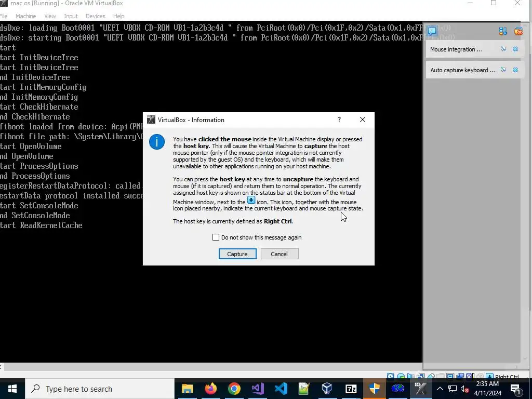Open Visual Studio from the taskbar
532x399 pixels.
(258, 389)
